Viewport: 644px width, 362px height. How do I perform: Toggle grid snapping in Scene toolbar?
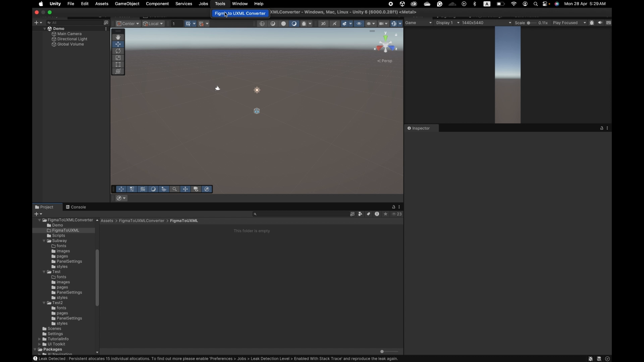pos(201,24)
